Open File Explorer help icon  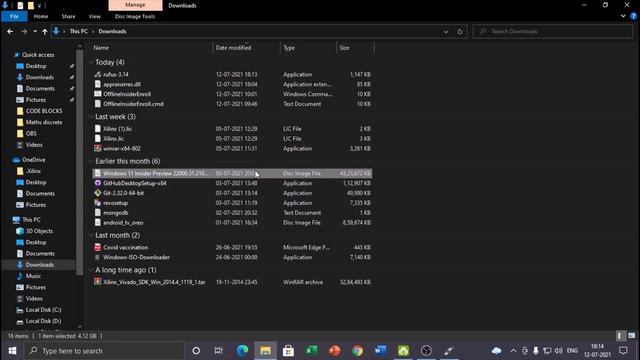pos(633,16)
